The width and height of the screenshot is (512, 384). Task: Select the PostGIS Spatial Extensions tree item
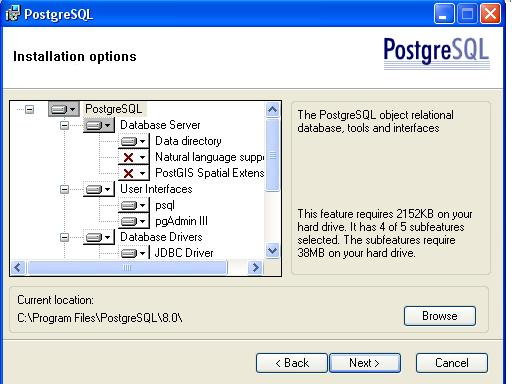210,173
